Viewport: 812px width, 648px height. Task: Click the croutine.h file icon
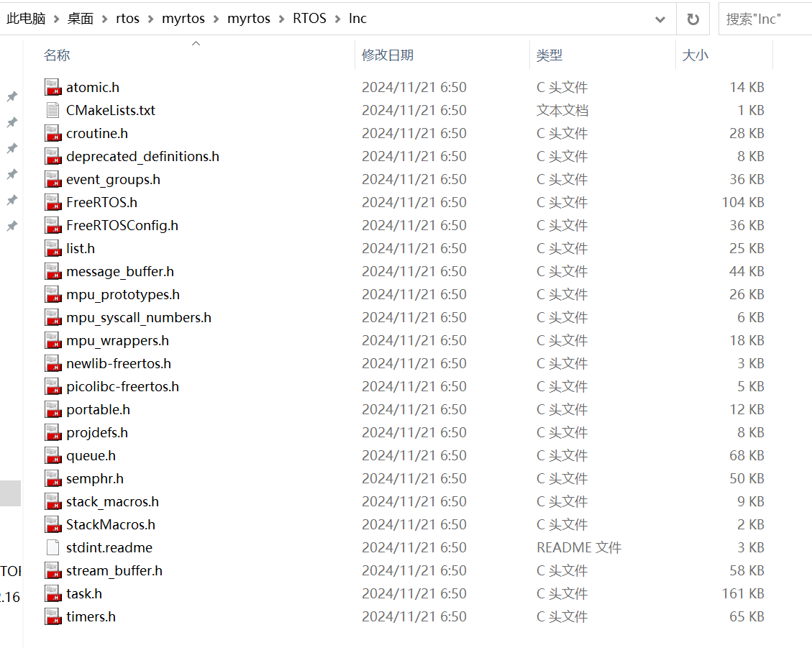click(x=53, y=134)
